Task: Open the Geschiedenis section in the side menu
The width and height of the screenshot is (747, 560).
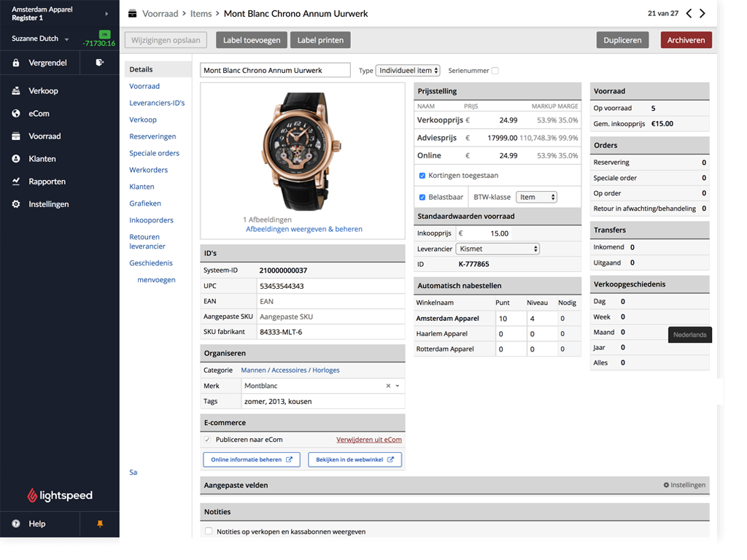Action: coord(151,263)
